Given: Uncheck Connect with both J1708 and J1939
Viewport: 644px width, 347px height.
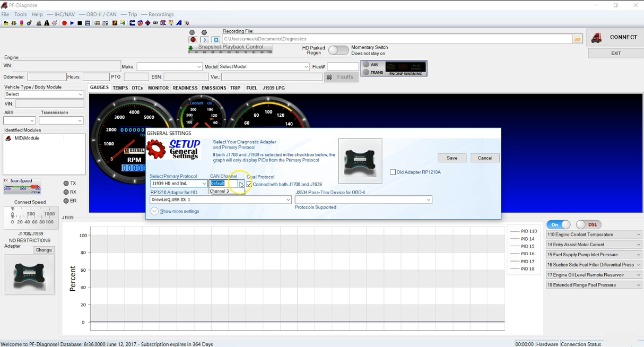Looking at the screenshot, I should point(249,184).
